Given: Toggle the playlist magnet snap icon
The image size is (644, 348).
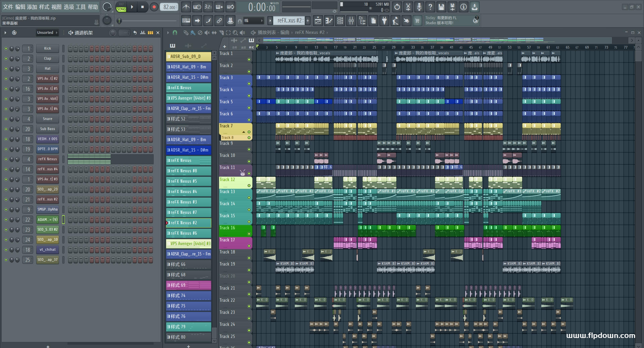Looking at the screenshot, I should point(175,33).
